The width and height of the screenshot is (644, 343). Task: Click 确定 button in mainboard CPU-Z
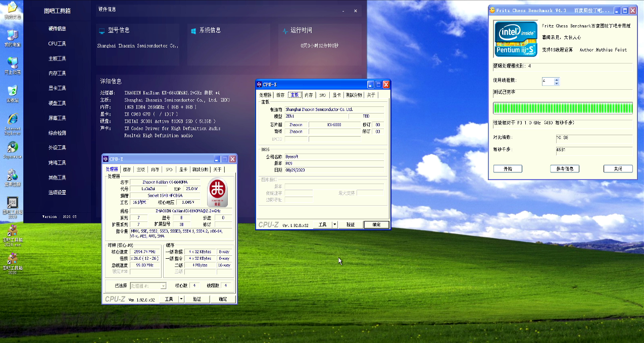coord(377,224)
